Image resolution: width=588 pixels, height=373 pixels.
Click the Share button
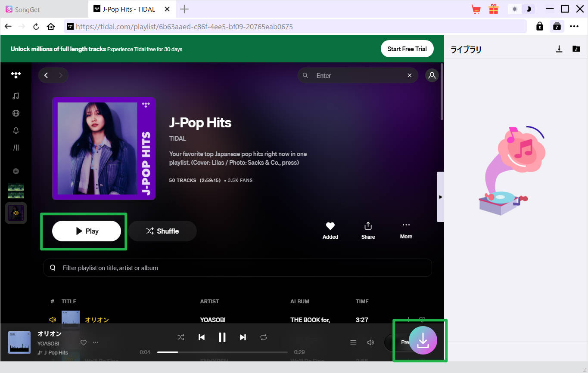coord(368,231)
